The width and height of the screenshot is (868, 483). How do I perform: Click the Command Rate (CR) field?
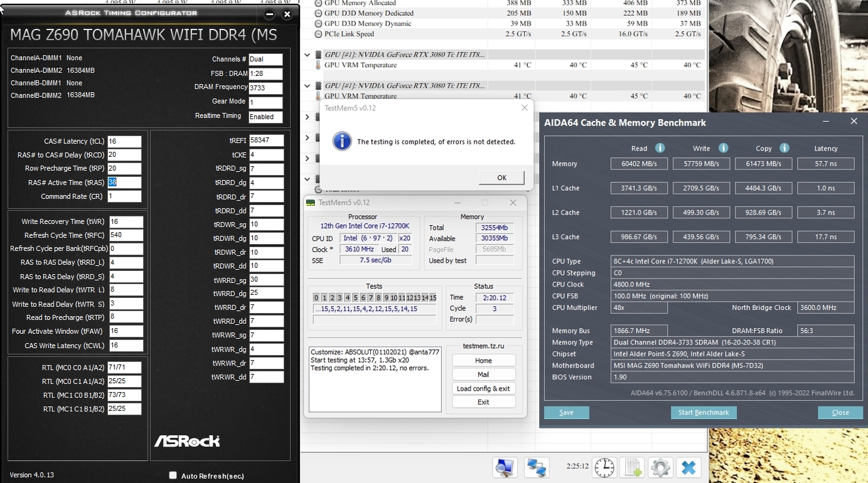pos(124,196)
